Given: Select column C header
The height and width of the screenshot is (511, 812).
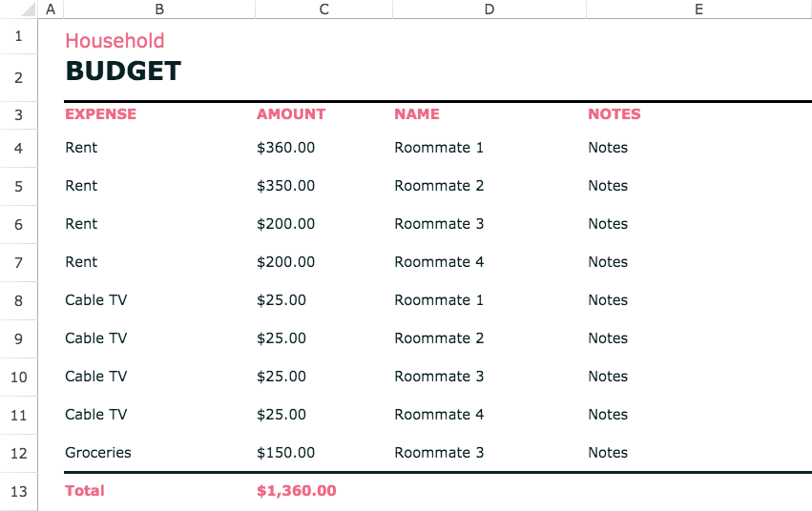Looking at the screenshot, I should [x=323, y=10].
